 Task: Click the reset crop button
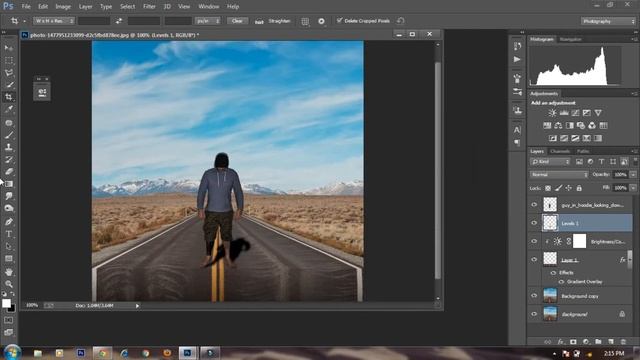pyautogui.click(x=400, y=21)
